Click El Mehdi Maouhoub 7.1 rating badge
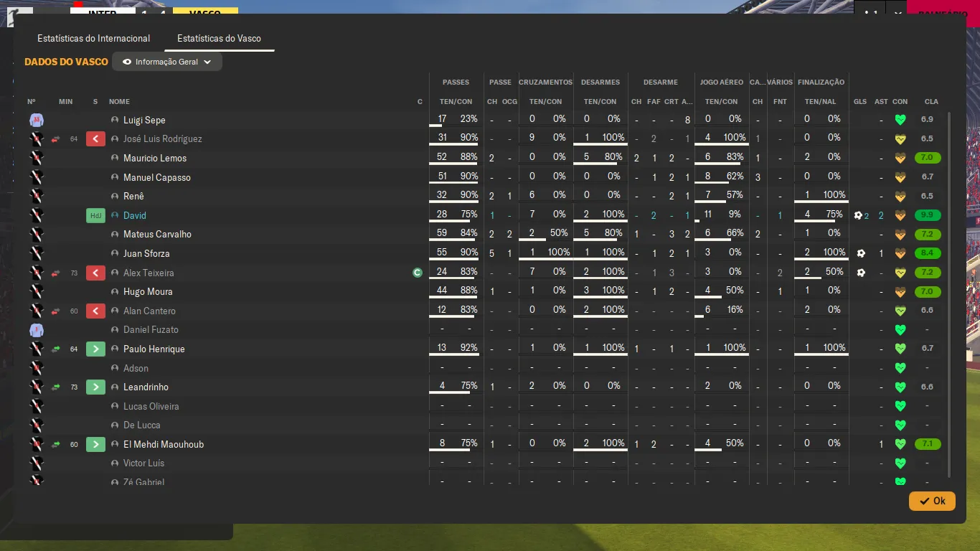980x551 pixels. 928,444
